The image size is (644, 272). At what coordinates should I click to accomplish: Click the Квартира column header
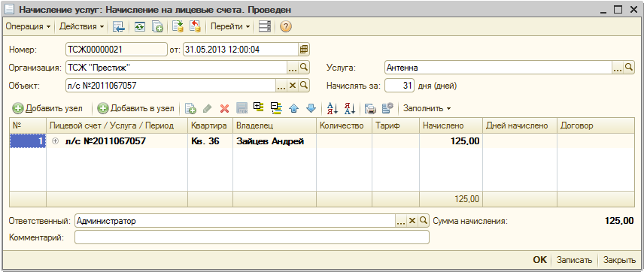pos(211,125)
